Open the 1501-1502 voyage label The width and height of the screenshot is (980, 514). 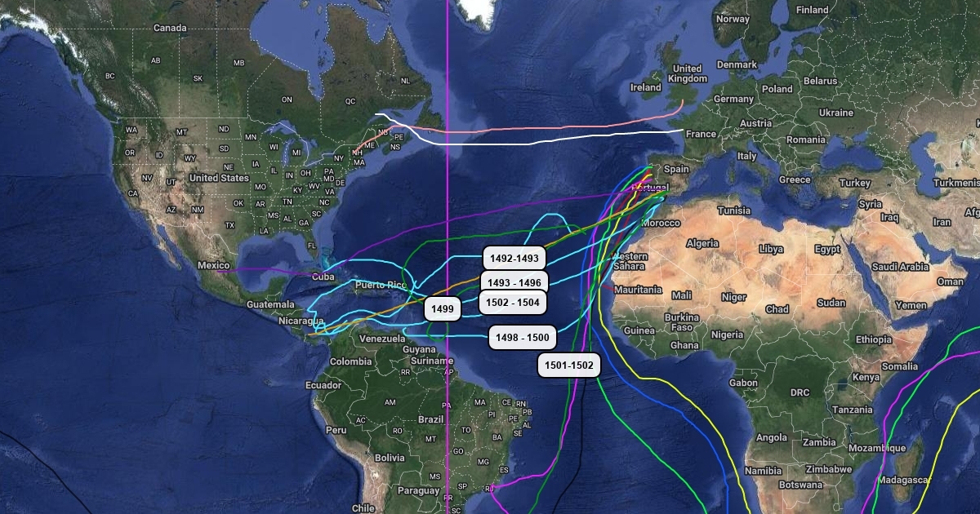569,365
